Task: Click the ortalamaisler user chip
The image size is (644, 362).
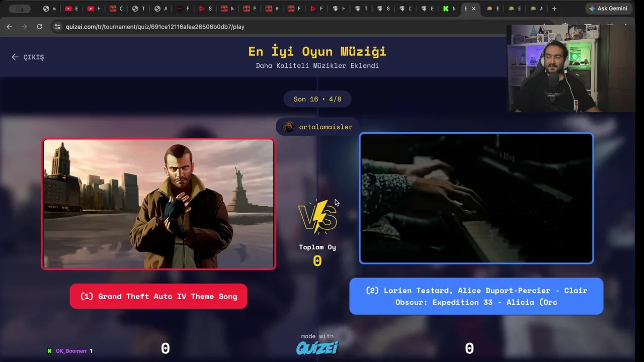Action: pyautogui.click(x=317, y=127)
